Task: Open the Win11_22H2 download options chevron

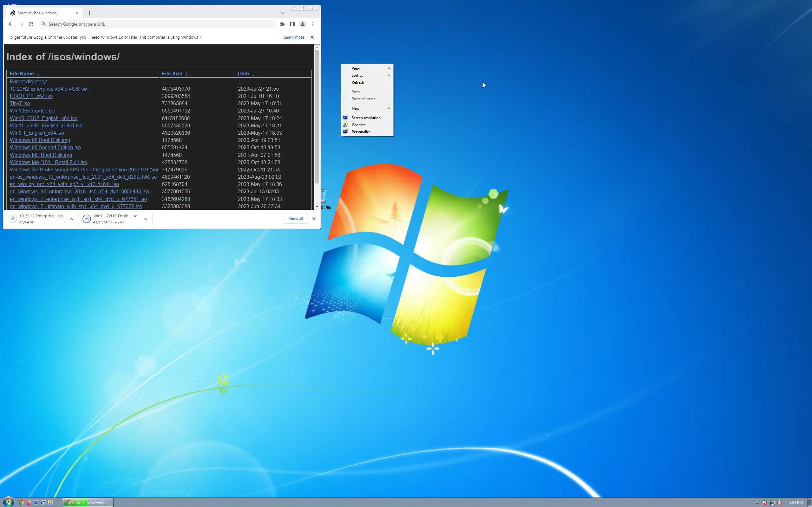Action: point(145,219)
